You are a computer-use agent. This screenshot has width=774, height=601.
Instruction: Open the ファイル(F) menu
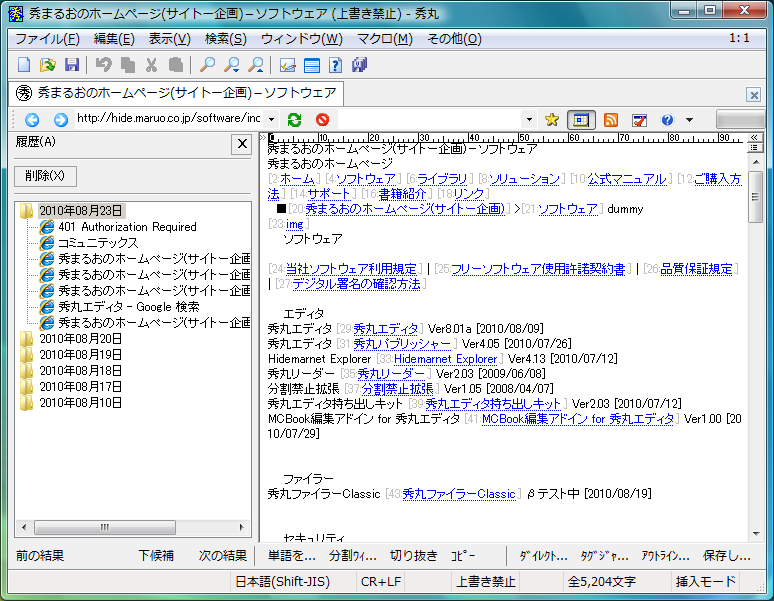pyautogui.click(x=47, y=38)
